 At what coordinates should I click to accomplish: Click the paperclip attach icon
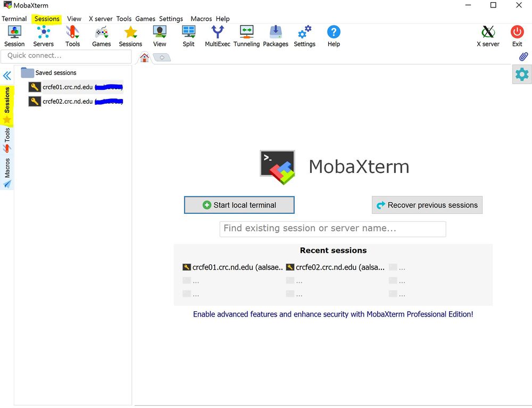[x=523, y=56]
